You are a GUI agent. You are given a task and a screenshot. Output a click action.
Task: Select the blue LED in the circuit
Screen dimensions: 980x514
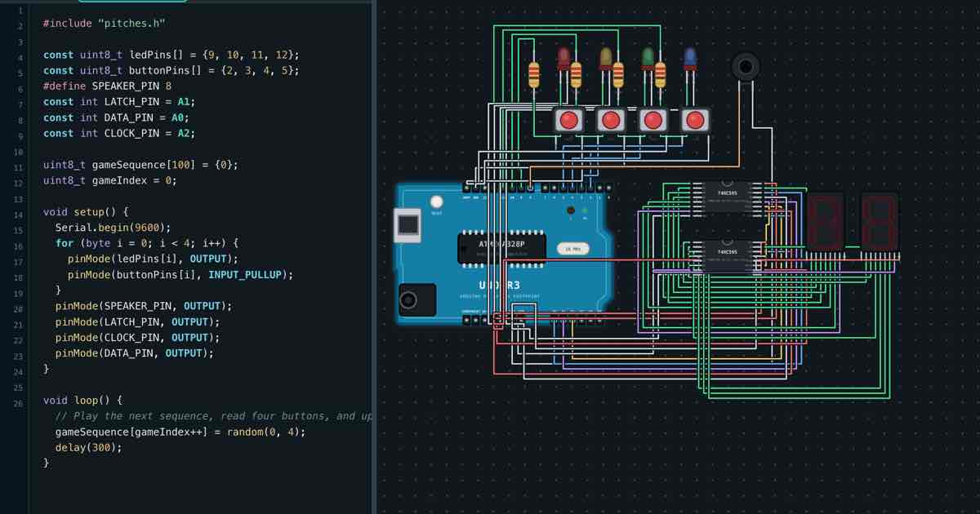(690, 60)
